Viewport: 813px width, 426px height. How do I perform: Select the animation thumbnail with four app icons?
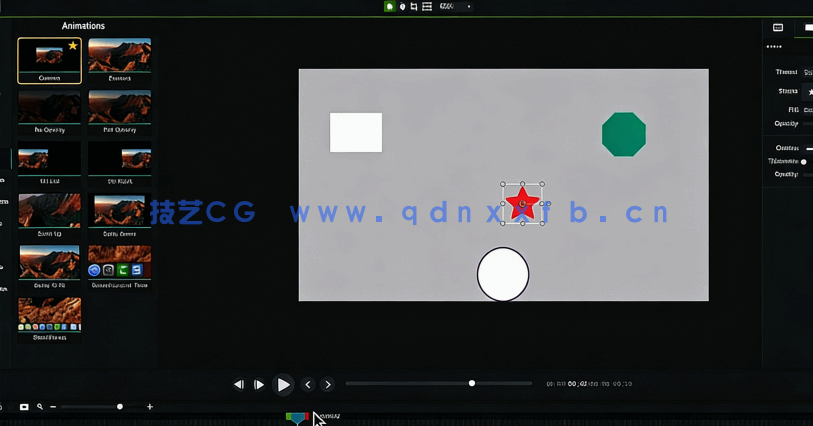click(120, 268)
